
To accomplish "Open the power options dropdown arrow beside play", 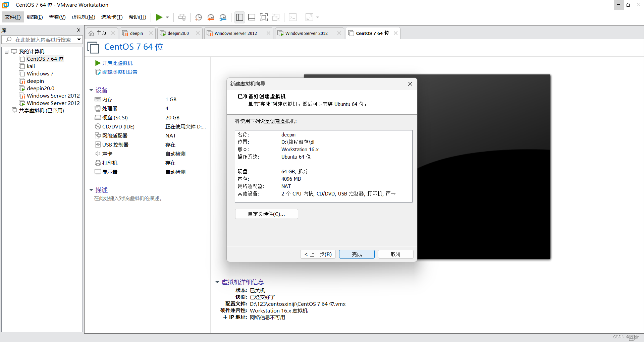I will (167, 17).
